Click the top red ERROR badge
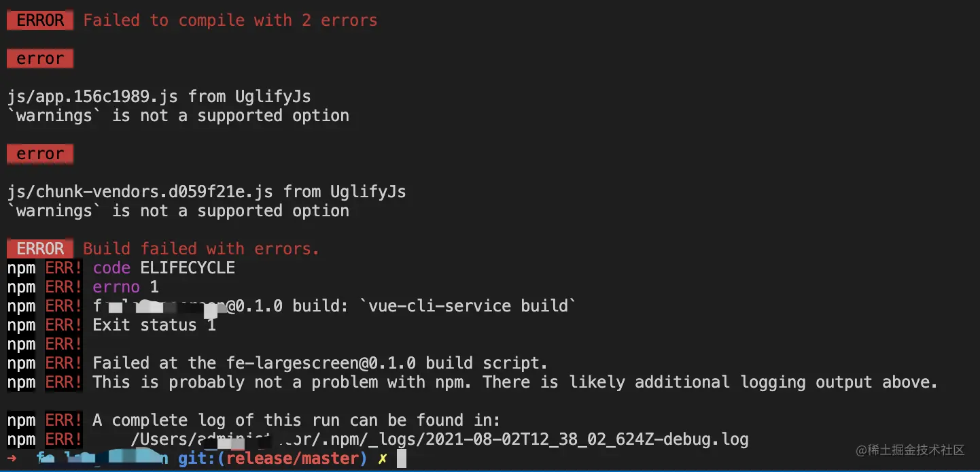This screenshot has width=980, height=472. (40, 20)
